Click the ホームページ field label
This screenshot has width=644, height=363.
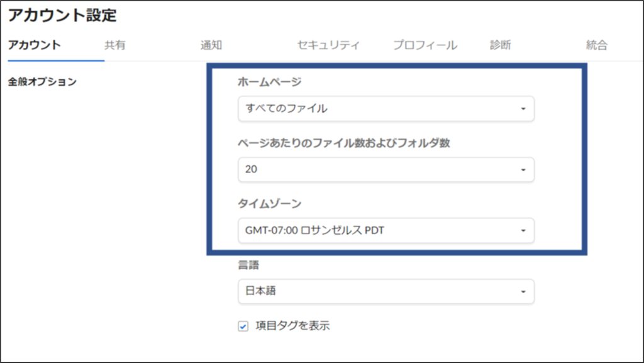coord(269,82)
